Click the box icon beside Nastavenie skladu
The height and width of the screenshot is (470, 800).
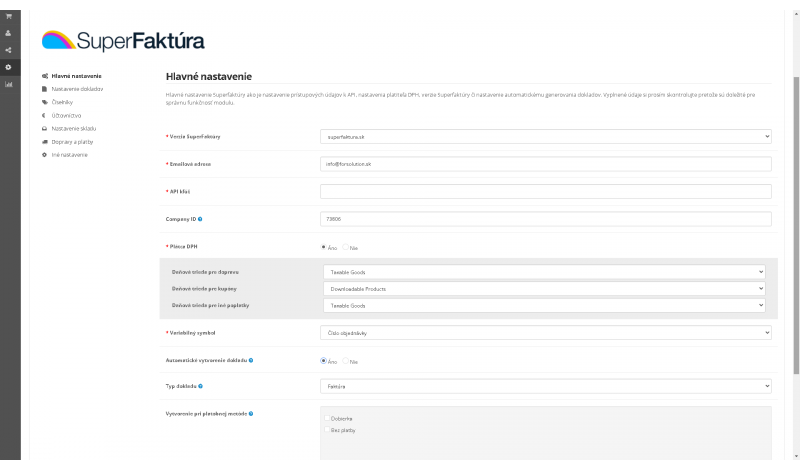45,129
